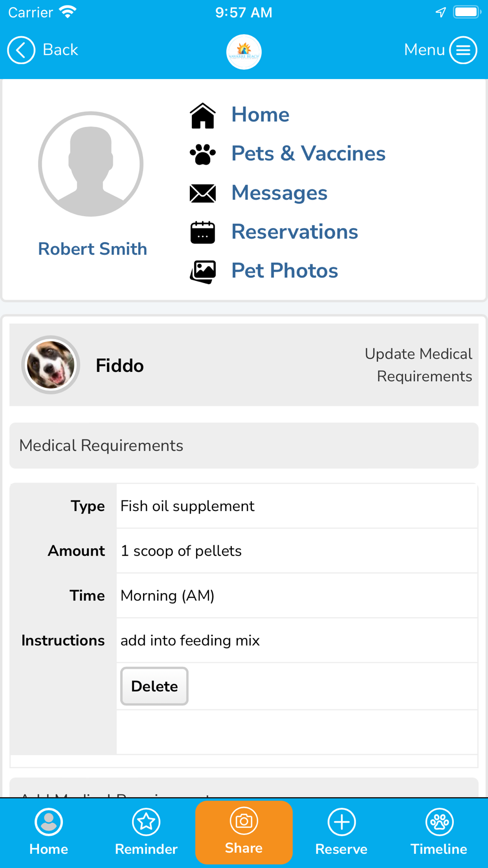The image size is (488, 868).
Task: Open Robert Smith profile name link
Action: (x=93, y=249)
